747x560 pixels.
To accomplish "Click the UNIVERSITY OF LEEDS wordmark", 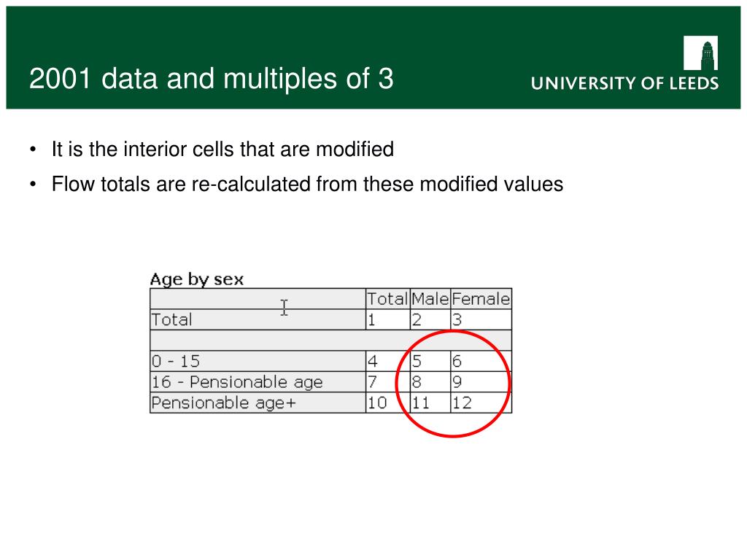I will point(624,83).
